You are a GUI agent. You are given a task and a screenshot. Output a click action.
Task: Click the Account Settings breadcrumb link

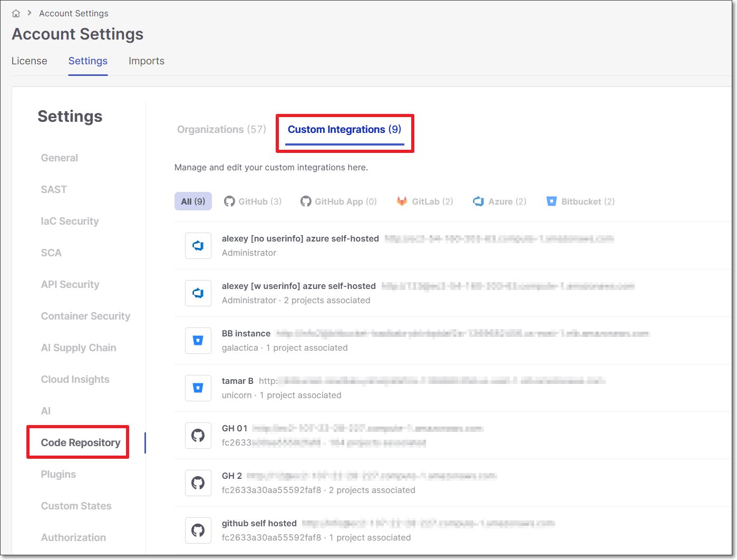coord(74,13)
